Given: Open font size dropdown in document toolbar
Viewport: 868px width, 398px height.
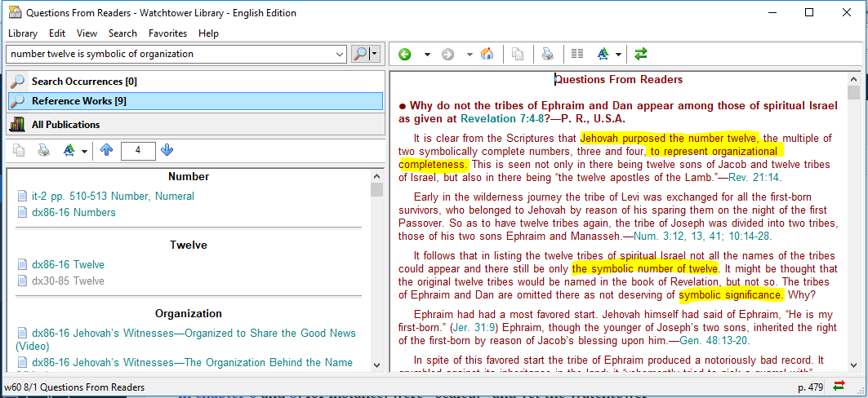Looking at the screenshot, I should pos(618,54).
